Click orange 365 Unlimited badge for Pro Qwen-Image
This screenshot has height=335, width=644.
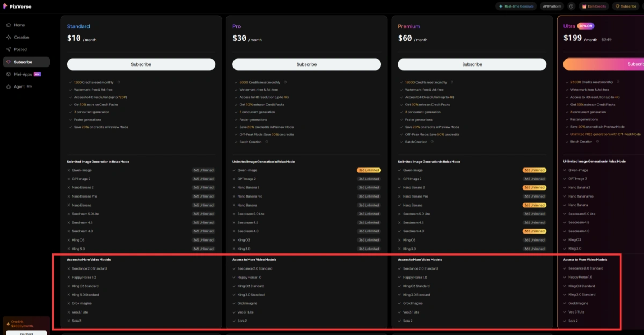coord(369,170)
